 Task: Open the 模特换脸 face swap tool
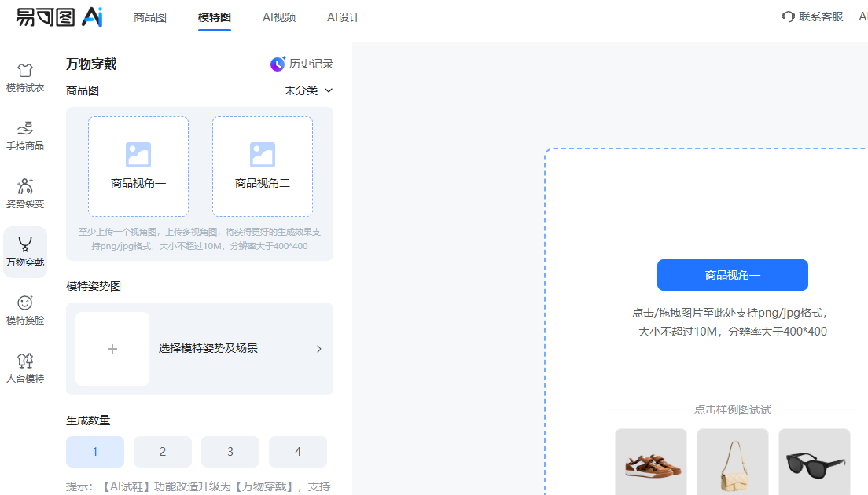coord(25,302)
